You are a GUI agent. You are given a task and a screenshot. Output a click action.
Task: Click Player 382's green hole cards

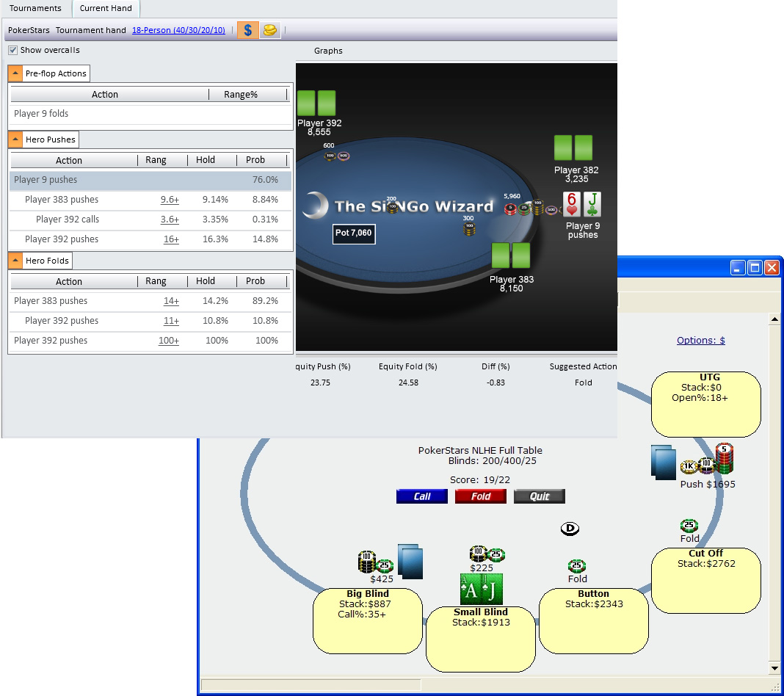pyautogui.click(x=573, y=148)
